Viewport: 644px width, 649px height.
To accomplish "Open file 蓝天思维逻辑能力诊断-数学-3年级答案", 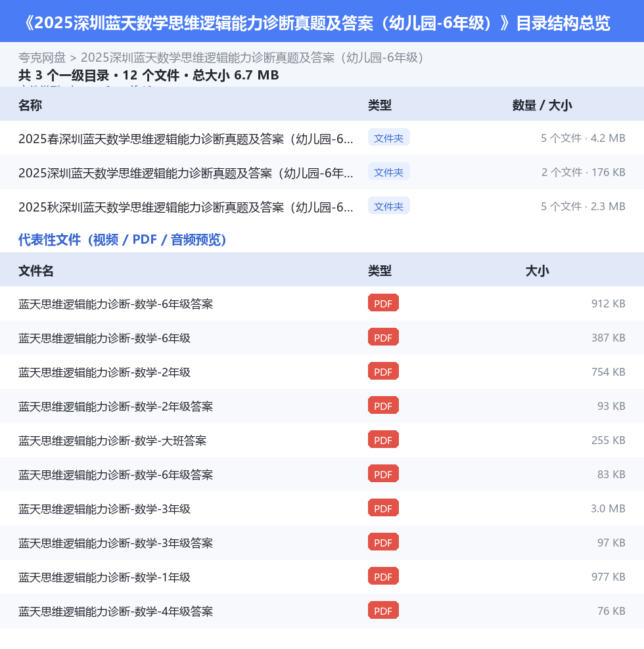I will click(x=116, y=543).
